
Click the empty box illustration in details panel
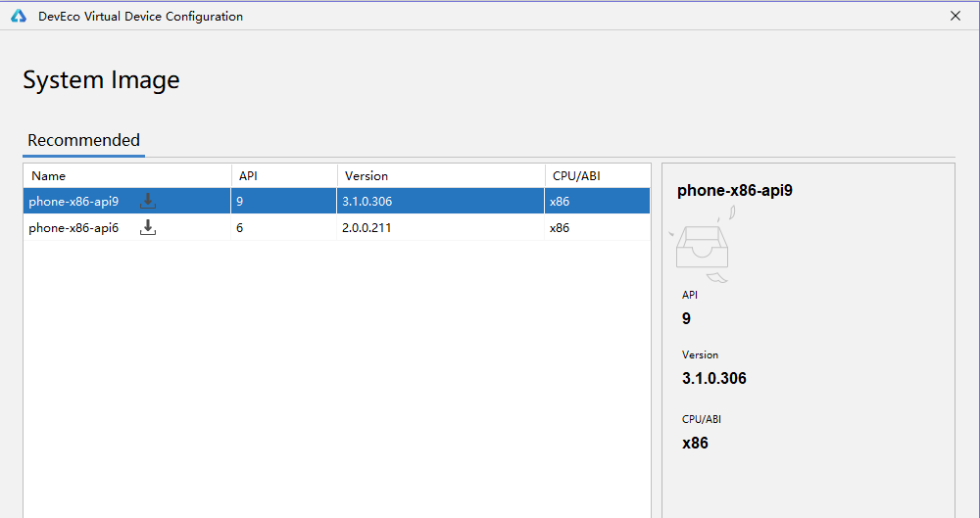tap(703, 246)
